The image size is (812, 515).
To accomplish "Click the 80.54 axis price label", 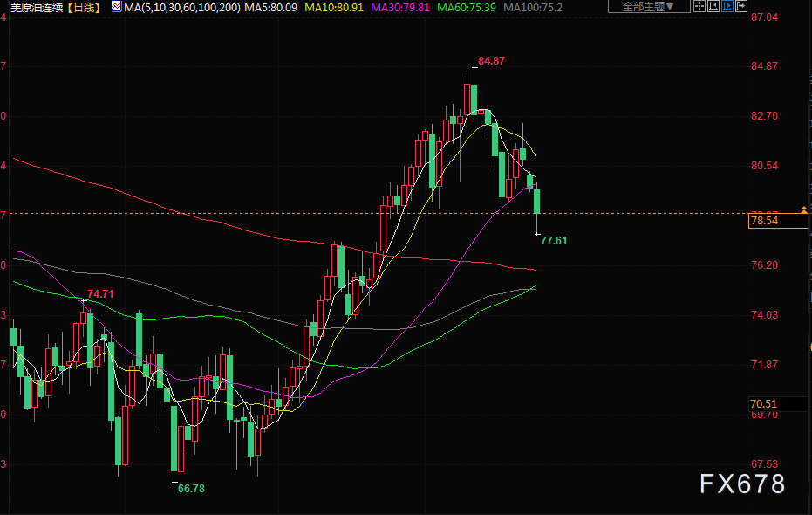I will [764, 165].
